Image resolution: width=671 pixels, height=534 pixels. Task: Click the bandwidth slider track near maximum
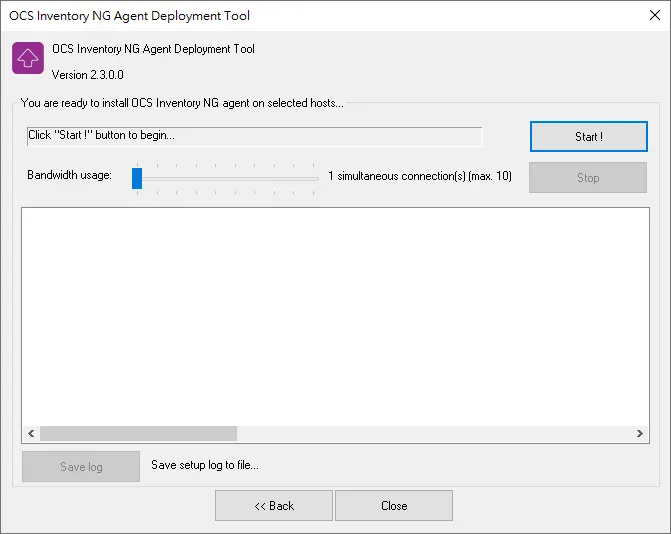tap(312, 178)
